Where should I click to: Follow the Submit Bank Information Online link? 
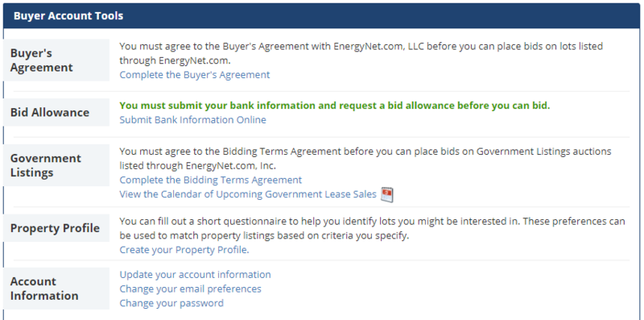pos(192,119)
